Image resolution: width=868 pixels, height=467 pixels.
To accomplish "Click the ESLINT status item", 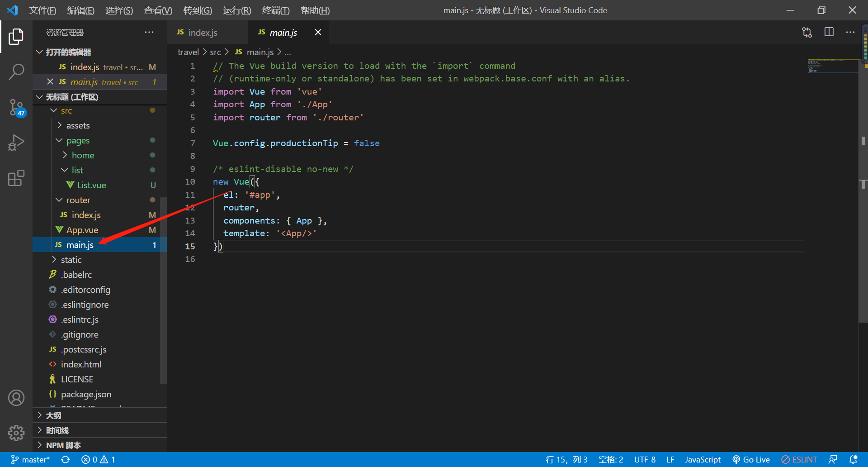I will tap(799, 459).
